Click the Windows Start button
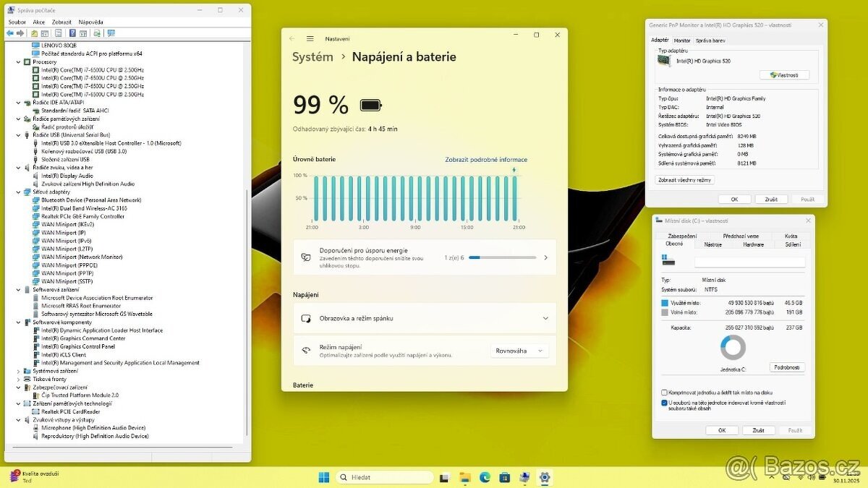The width and height of the screenshot is (868, 488). point(324,477)
